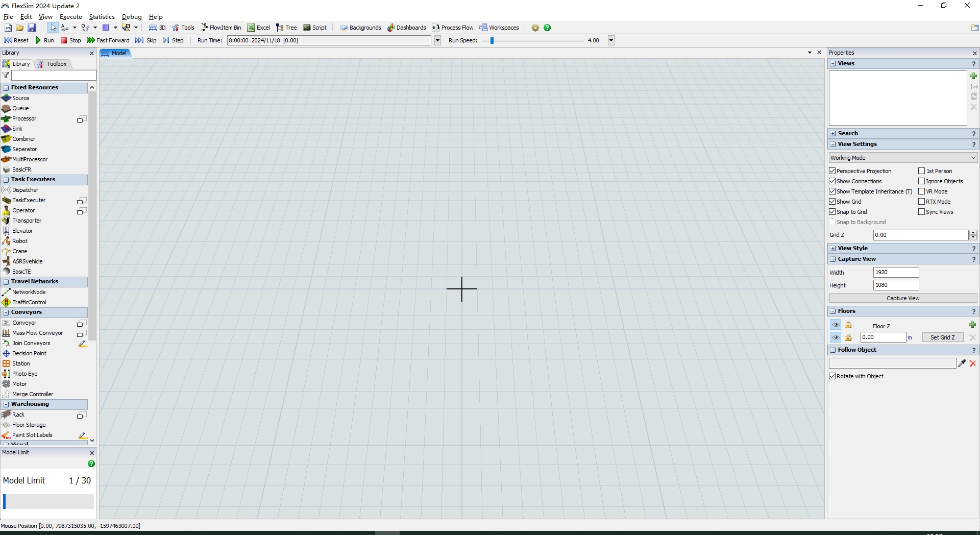Image resolution: width=980 pixels, height=535 pixels.
Task: Click the Stop button
Action: tap(70, 40)
